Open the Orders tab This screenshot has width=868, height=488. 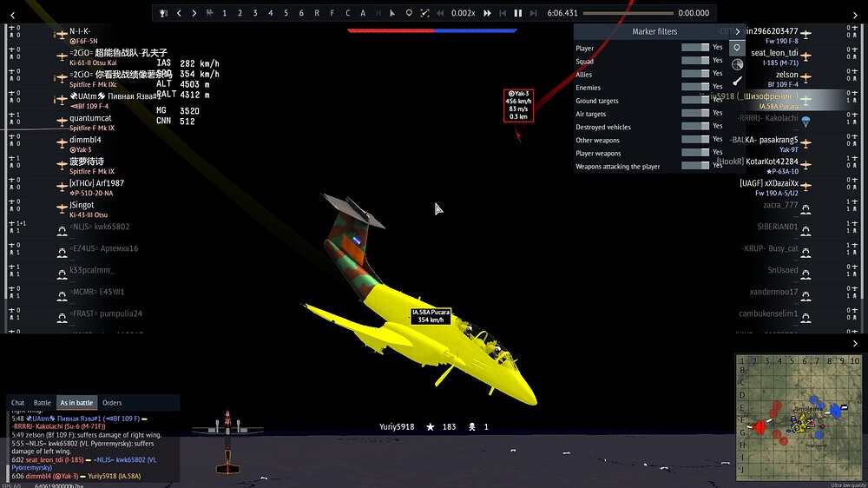point(112,403)
